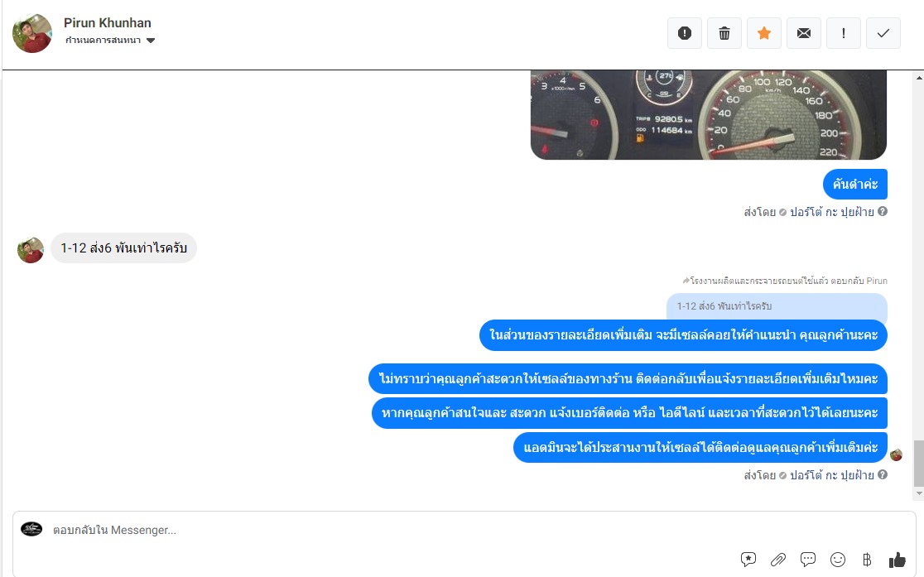Click the question mark beside top sender name
924x577 pixels.
tap(882, 212)
